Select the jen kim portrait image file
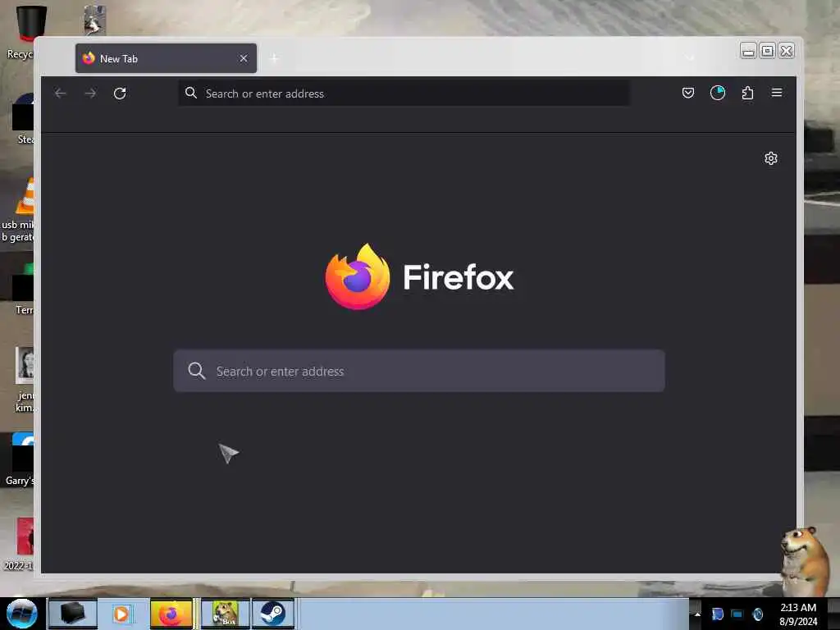The width and height of the screenshot is (840, 630). coord(24,379)
